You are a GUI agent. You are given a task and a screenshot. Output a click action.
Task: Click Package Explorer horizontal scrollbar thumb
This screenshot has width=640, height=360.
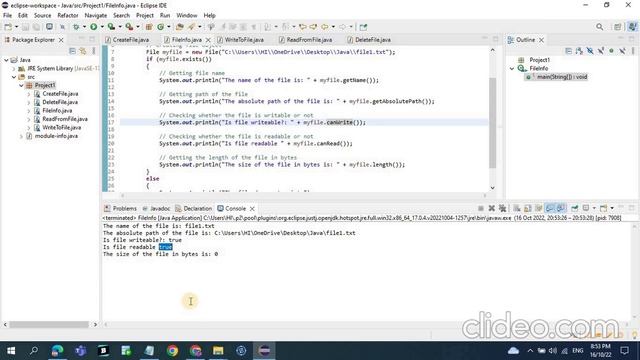click(49, 324)
